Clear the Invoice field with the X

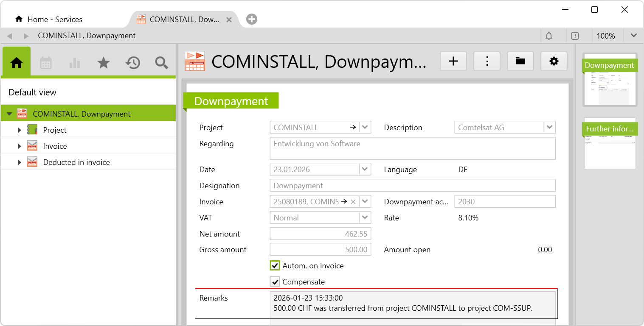tap(353, 202)
